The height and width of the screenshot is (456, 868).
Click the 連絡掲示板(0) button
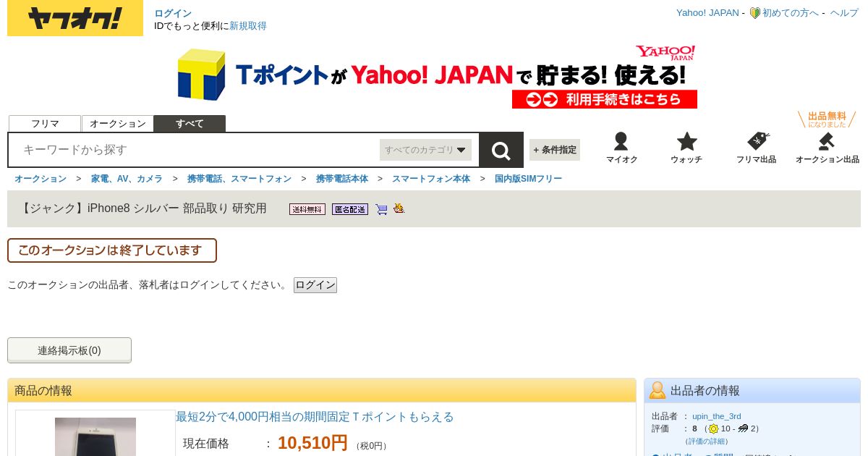(69, 350)
